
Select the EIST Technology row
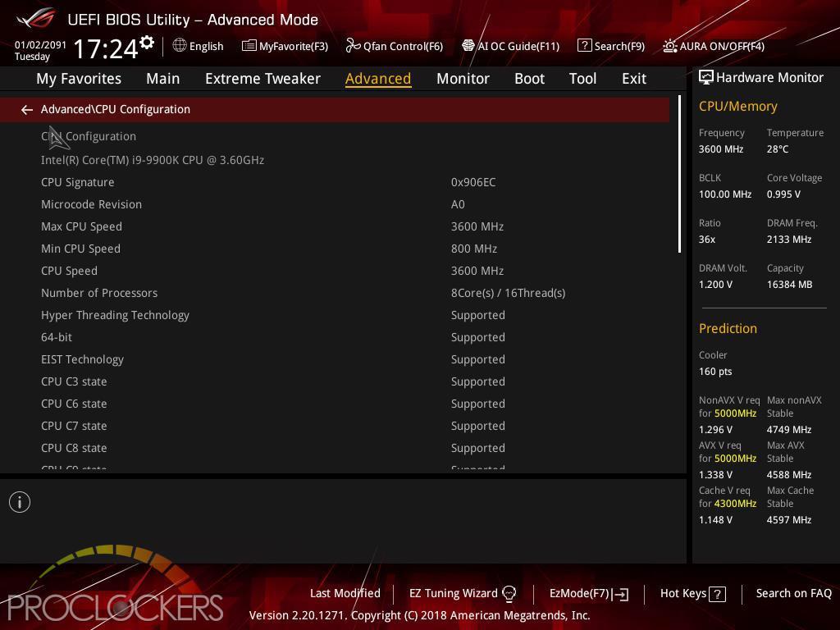pos(335,359)
